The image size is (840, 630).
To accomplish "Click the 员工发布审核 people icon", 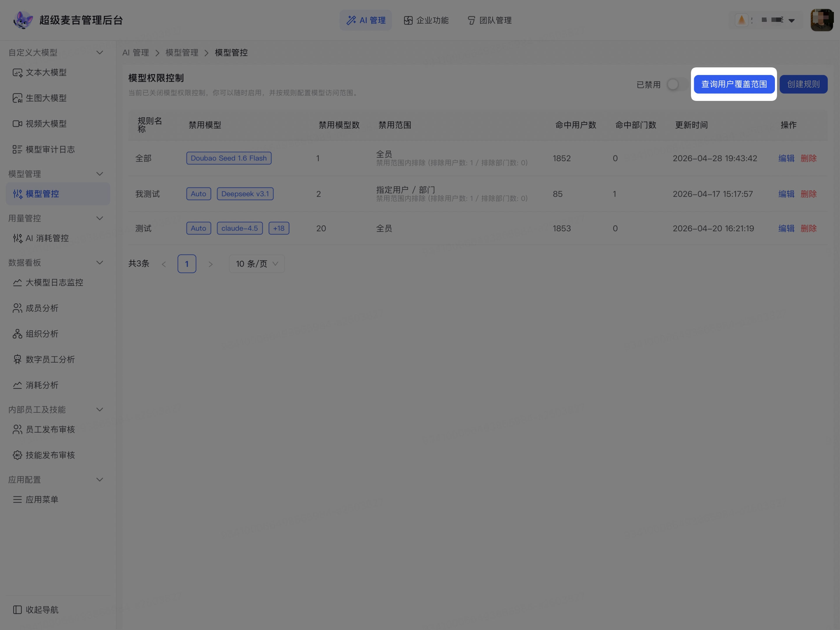I will click(17, 430).
